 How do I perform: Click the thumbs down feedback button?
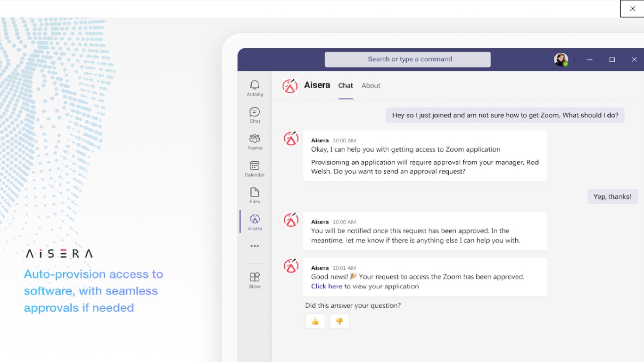click(339, 321)
